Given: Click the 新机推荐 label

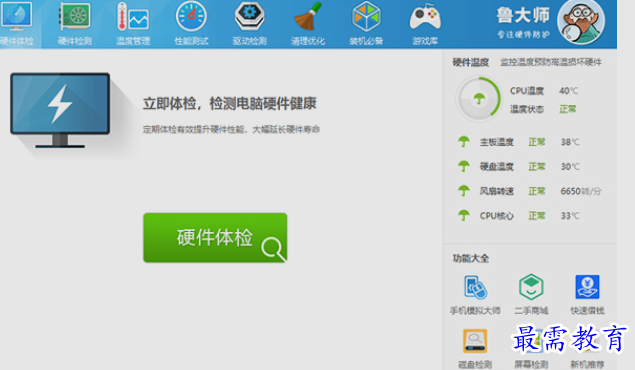Looking at the screenshot, I should coord(587,364).
